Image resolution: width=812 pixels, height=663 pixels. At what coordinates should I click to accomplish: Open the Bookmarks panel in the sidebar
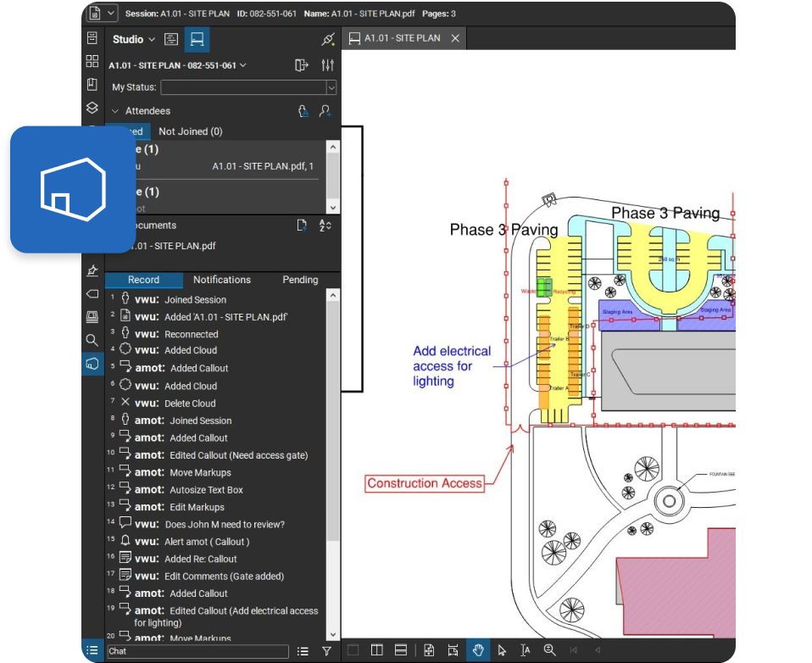[92, 84]
